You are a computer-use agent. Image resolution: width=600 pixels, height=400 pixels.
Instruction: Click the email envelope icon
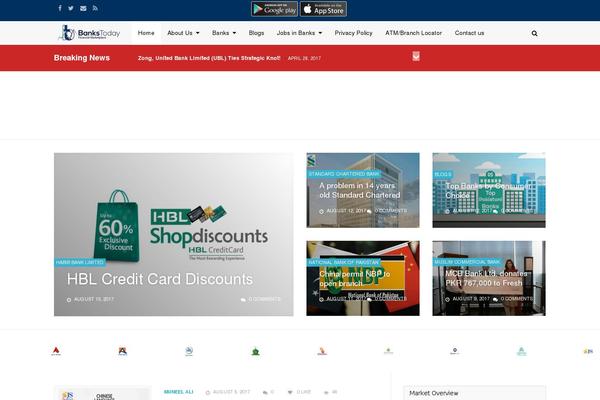83,8
